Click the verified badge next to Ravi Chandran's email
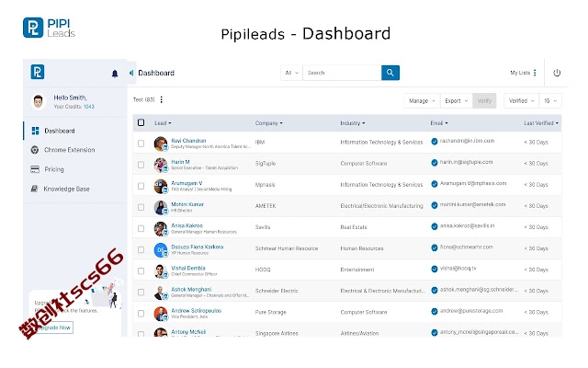Screen dimensions: 588x368 [x=435, y=142]
